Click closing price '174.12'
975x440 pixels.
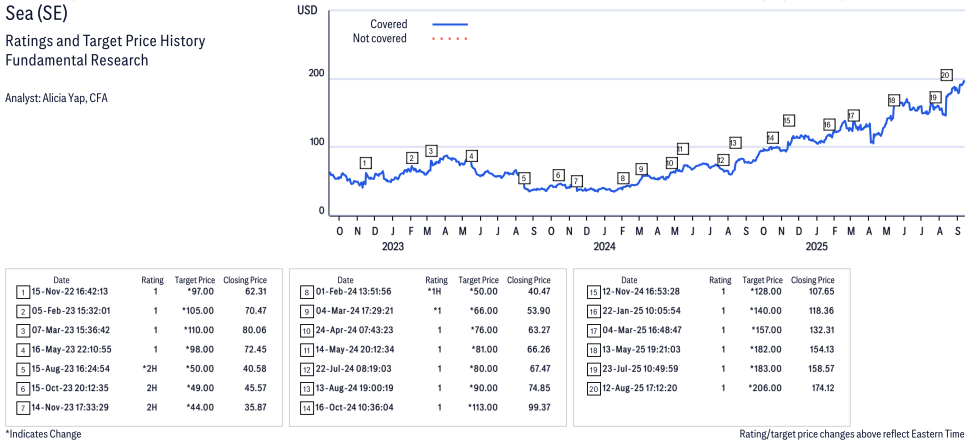(821, 388)
